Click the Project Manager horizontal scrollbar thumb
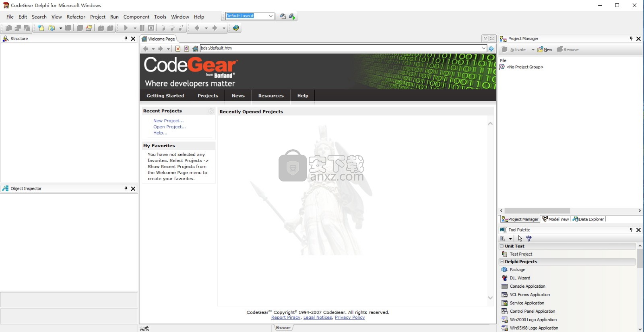 pos(537,211)
